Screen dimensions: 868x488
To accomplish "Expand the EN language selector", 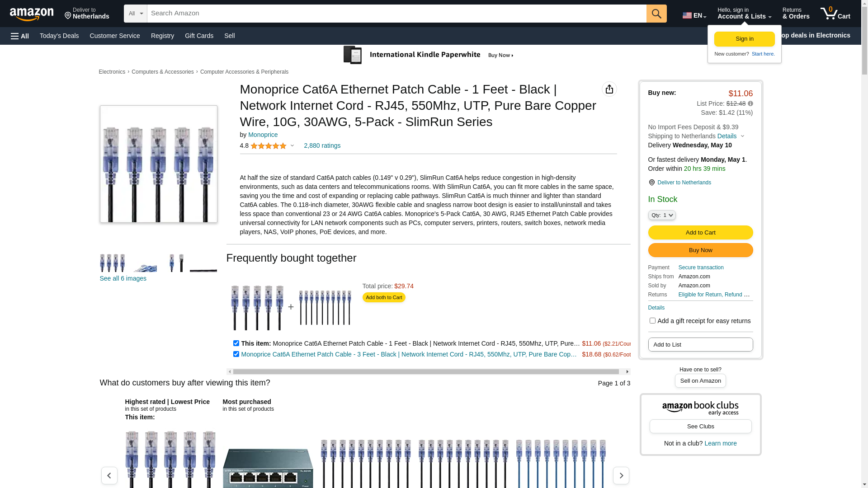I will pyautogui.click(x=694, y=15).
